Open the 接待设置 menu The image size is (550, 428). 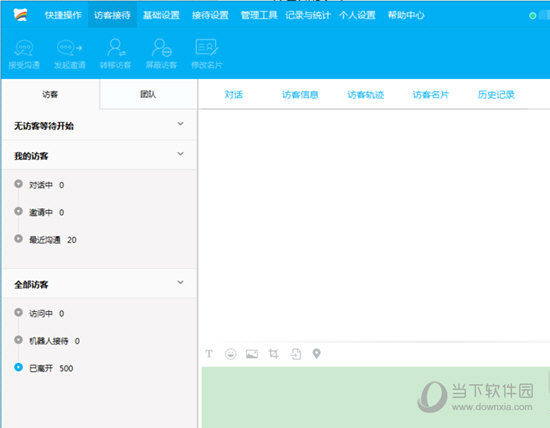click(x=210, y=15)
